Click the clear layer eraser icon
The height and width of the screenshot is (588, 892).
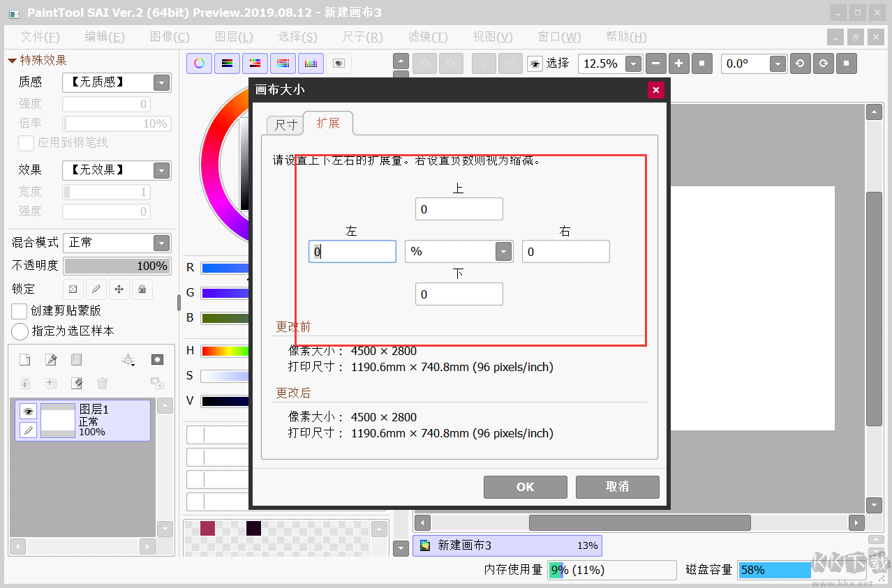(x=76, y=383)
